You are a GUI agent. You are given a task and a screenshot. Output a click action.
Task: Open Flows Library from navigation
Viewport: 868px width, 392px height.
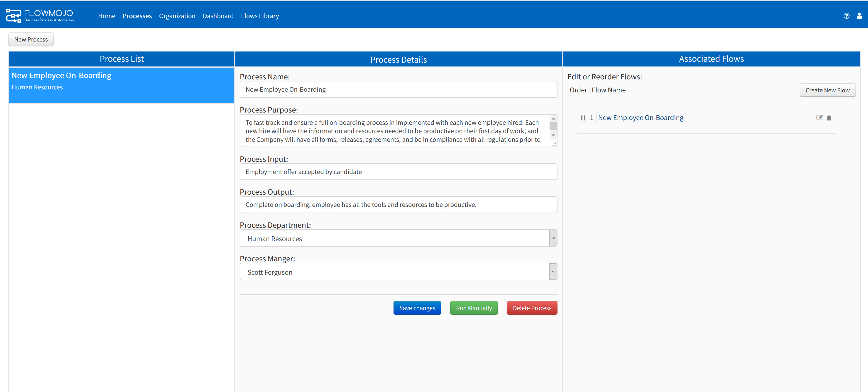point(260,16)
